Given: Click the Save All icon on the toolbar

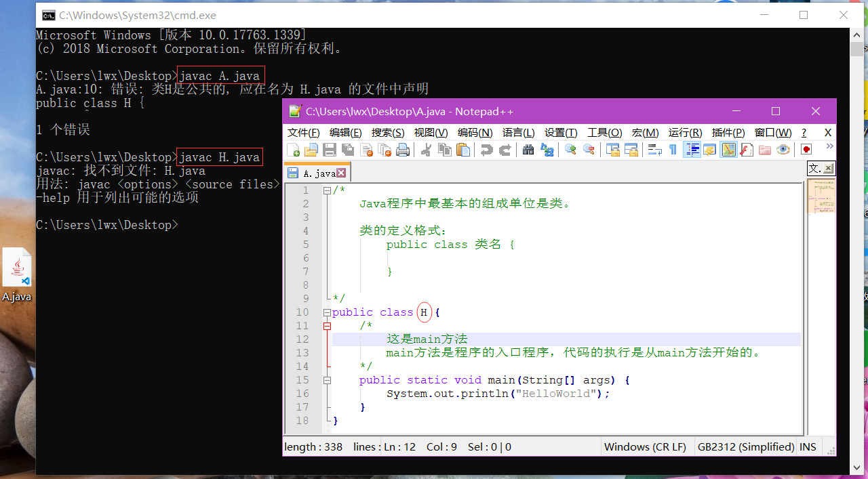Looking at the screenshot, I should pos(349,150).
